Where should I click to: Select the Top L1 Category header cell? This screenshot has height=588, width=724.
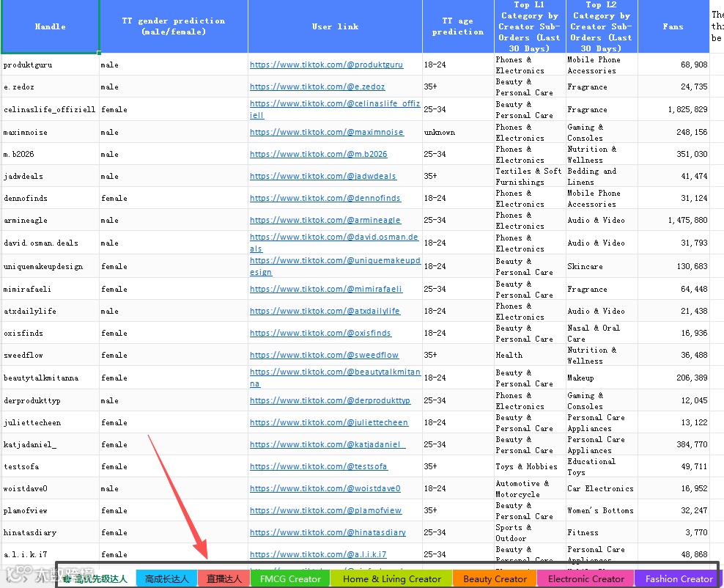pos(530,26)
